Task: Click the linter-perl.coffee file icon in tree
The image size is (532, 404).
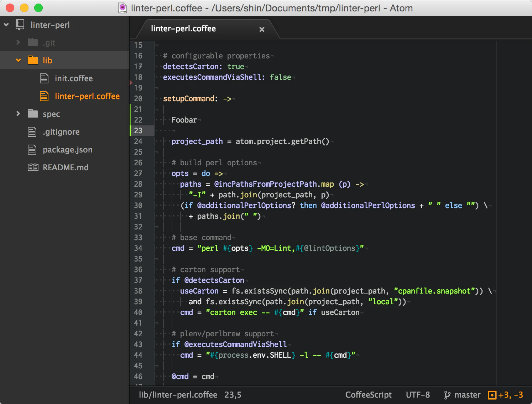Action: click(x=44, y=96)
